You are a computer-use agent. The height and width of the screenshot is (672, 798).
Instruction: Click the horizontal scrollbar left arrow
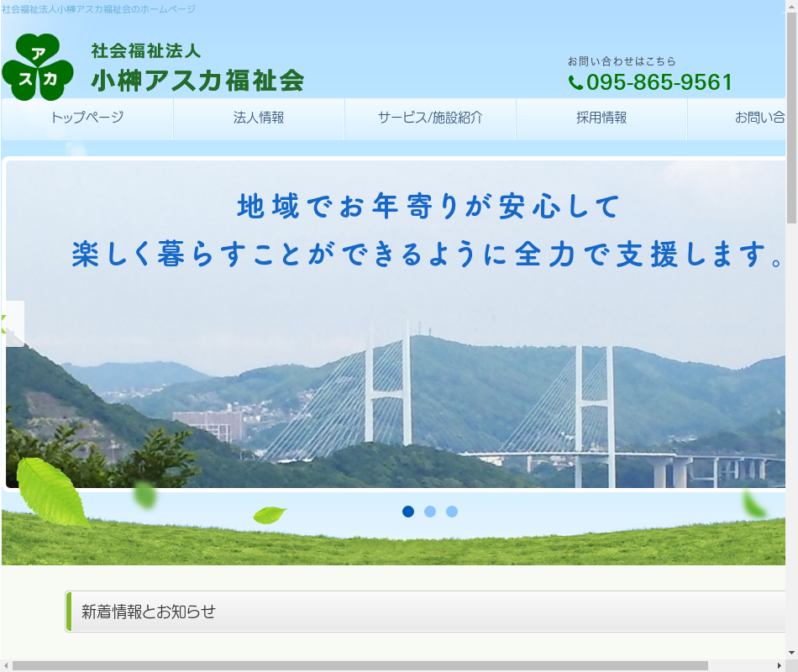tap(7, 665)
